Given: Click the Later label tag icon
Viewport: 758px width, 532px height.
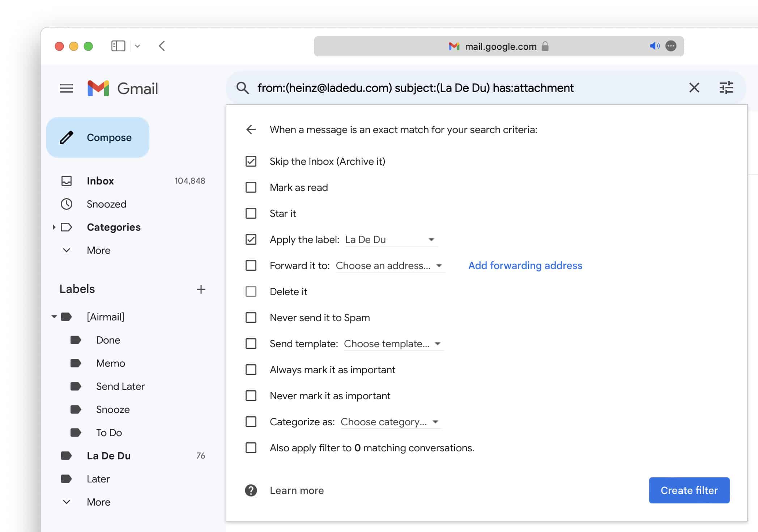Looking at the screenshot, I should 67,479.
